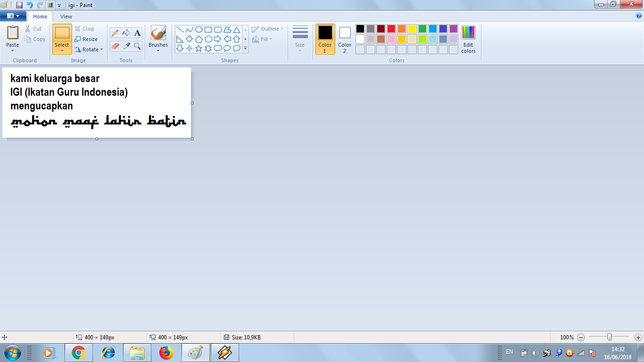
Task: Expand the Shapes gallery more arrow
Action: click(245, 48)
